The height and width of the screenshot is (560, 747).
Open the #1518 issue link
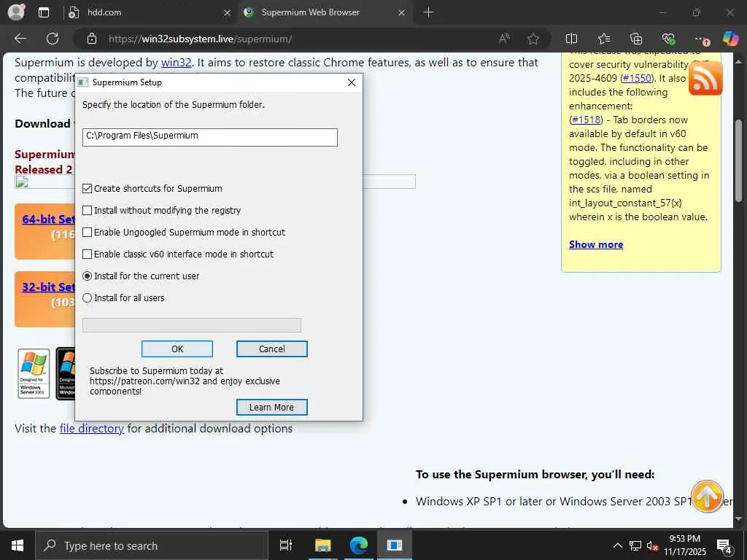click(x=587, y=120)
